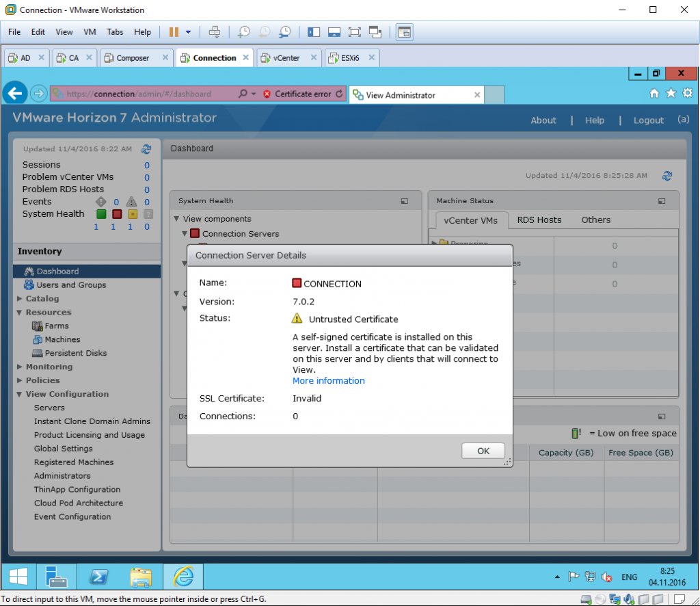Viewport: 700px width, 606px height.
Task: Click OK in Connection Server Details dialog
Action: 483,451
